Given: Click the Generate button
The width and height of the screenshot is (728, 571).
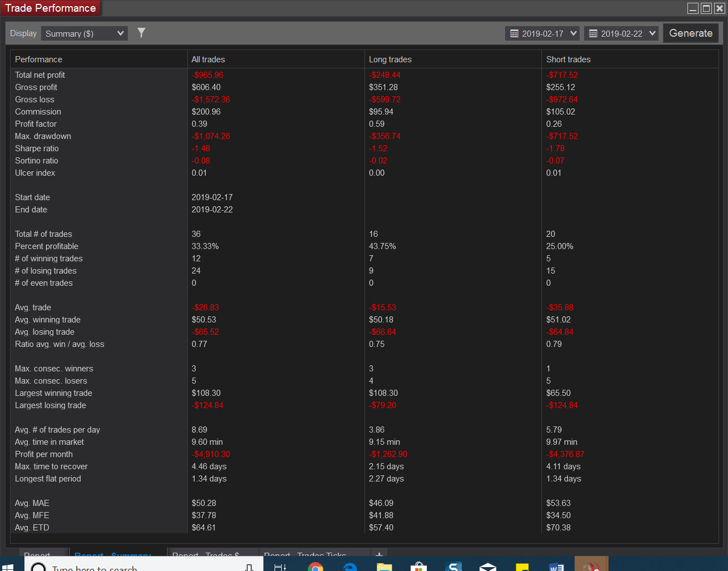Looking at the screenshot, I should [x=691, y=33].
